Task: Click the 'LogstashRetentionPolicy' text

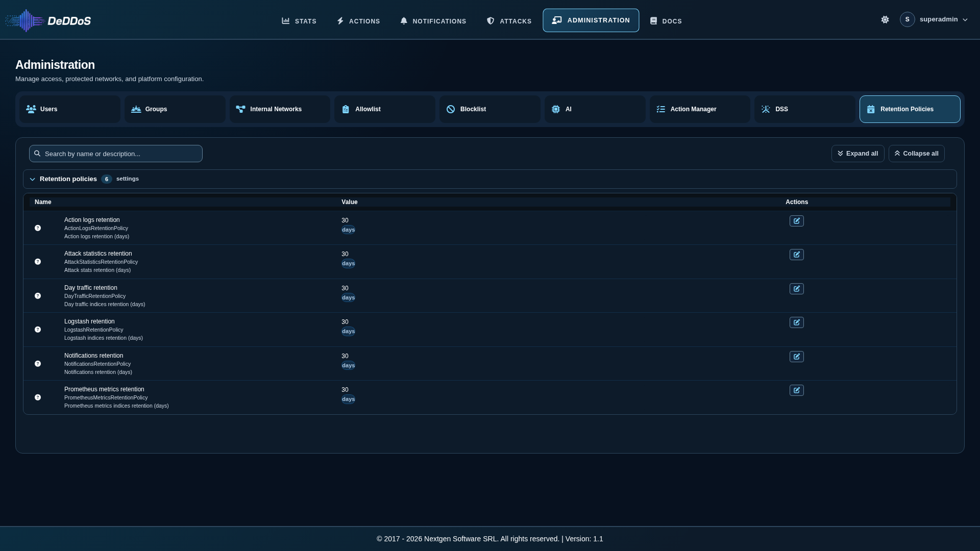Action: pyautogui.click(x=93, y=330)
